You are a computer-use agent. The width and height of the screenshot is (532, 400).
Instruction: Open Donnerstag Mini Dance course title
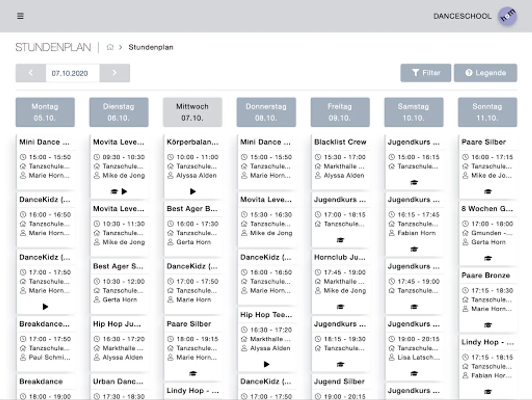pyautogui.click(x=265, y=142)
